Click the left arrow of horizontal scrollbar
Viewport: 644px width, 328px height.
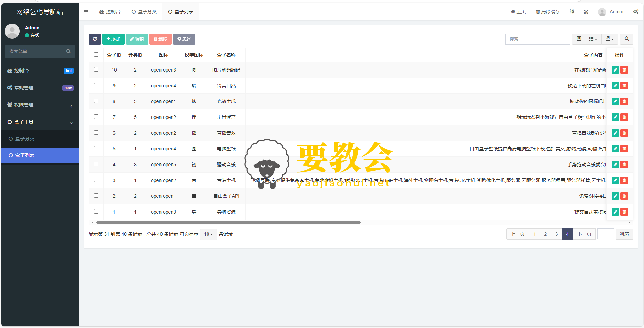click(x=93, y=222)
